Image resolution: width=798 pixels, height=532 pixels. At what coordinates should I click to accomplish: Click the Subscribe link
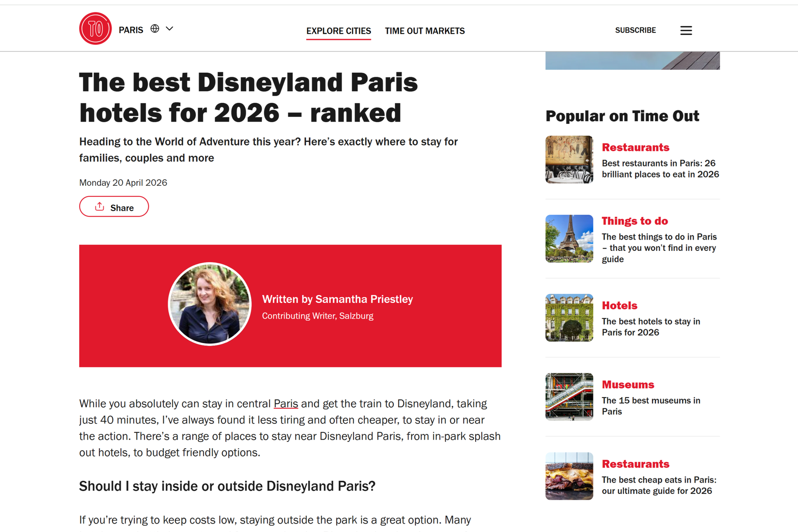point(635,30)
